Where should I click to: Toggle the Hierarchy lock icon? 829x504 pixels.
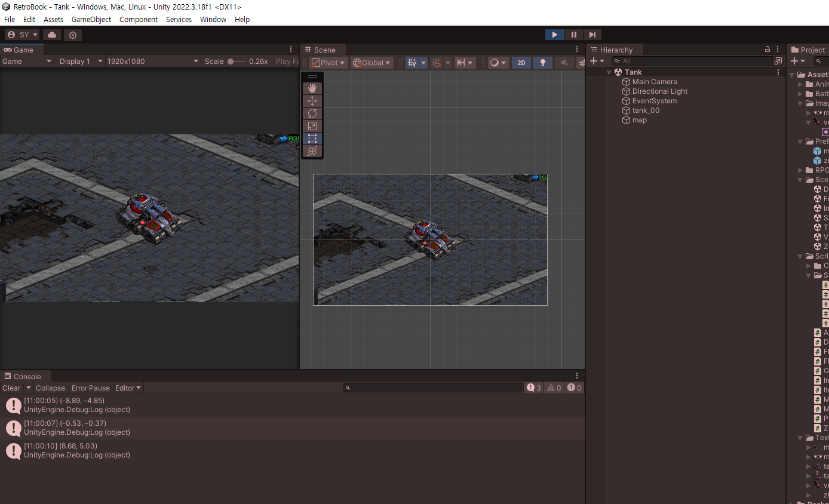click(x=767, y=50)
